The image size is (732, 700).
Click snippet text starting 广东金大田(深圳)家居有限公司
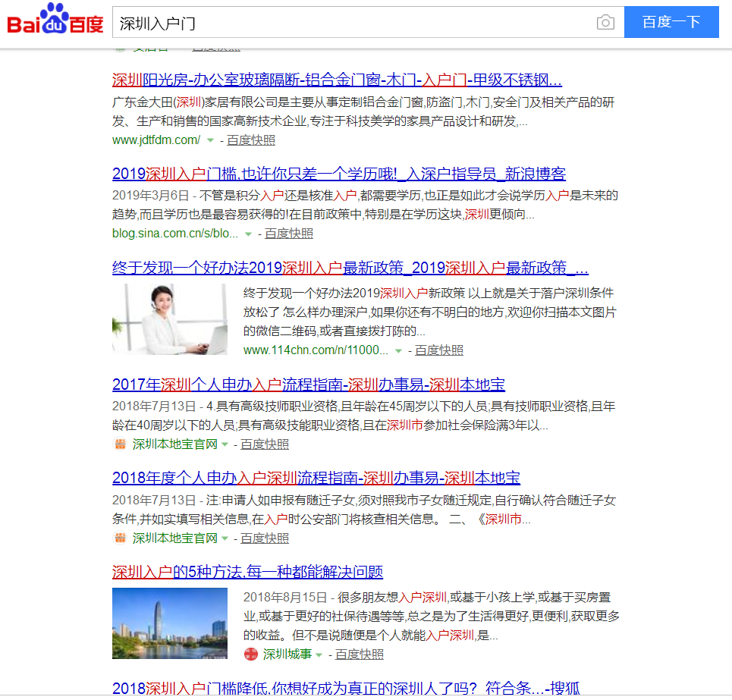[363, 112]
